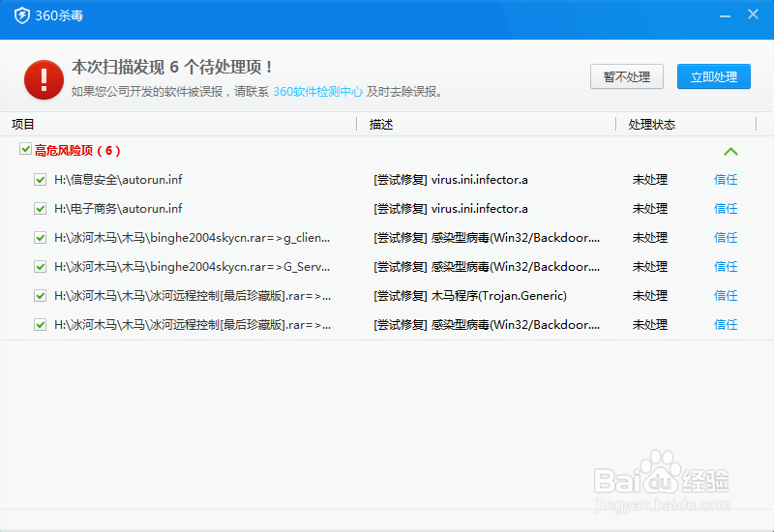Viewport: 774px width, 532px height.
Task: Trust the H:\信息安全\autorun.inf item
Action: (725, 180)
